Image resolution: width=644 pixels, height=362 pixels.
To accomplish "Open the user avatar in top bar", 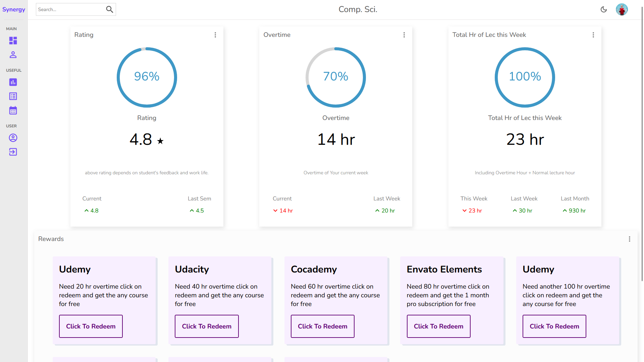I will 622,9.
